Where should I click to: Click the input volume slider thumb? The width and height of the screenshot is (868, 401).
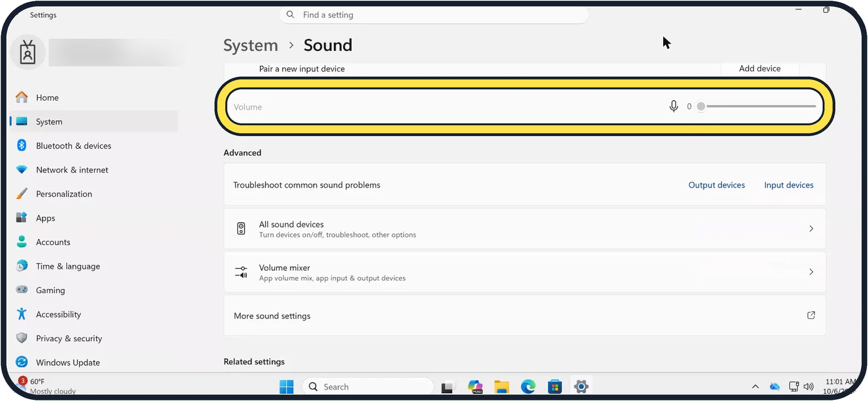[701, 106]
